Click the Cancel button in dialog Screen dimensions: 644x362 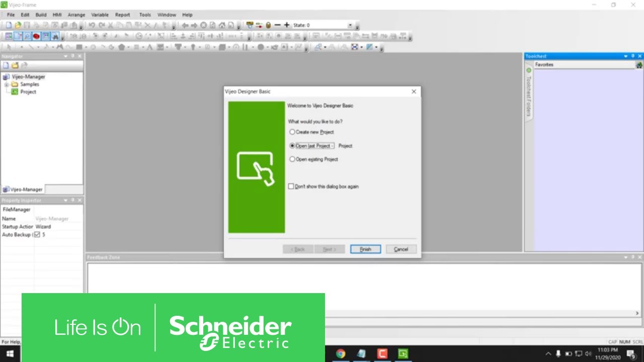point(401,249)
